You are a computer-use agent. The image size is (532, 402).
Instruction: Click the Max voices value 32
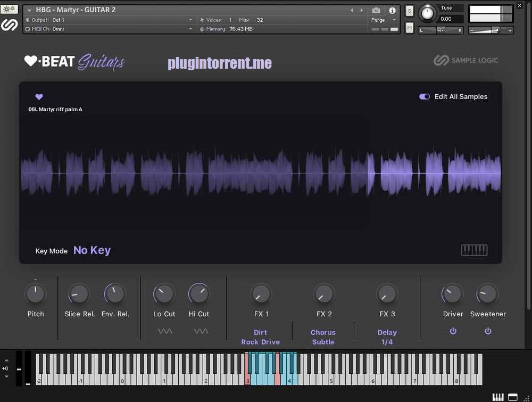(x=260, y=20)
